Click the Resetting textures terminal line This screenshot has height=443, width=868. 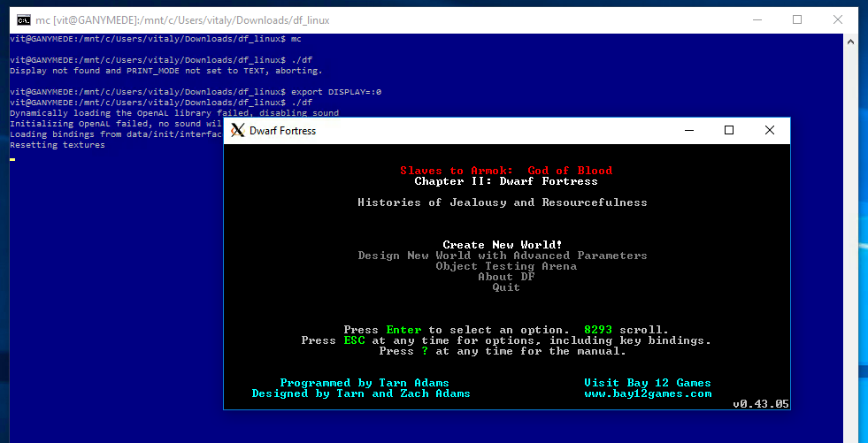[x=58, y=145]
